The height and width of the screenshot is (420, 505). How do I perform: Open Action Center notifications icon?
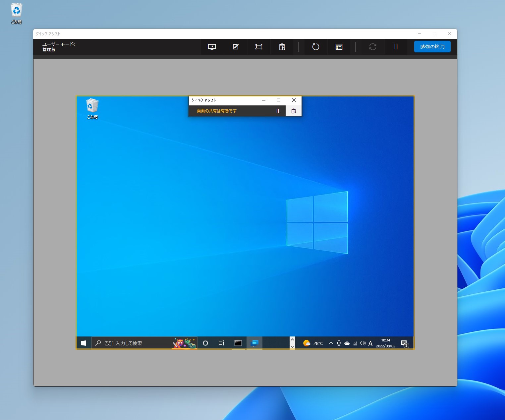click(x=405, y=343)
